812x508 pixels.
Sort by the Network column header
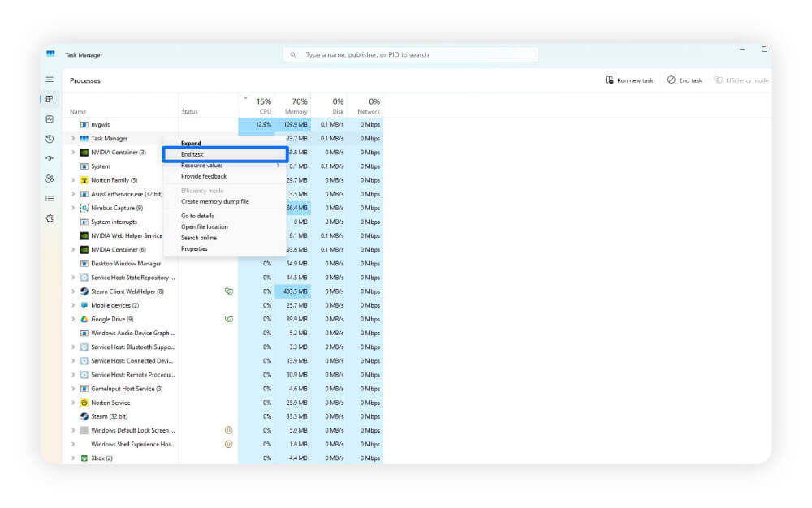pyautogui.click(x=365, y=105)
